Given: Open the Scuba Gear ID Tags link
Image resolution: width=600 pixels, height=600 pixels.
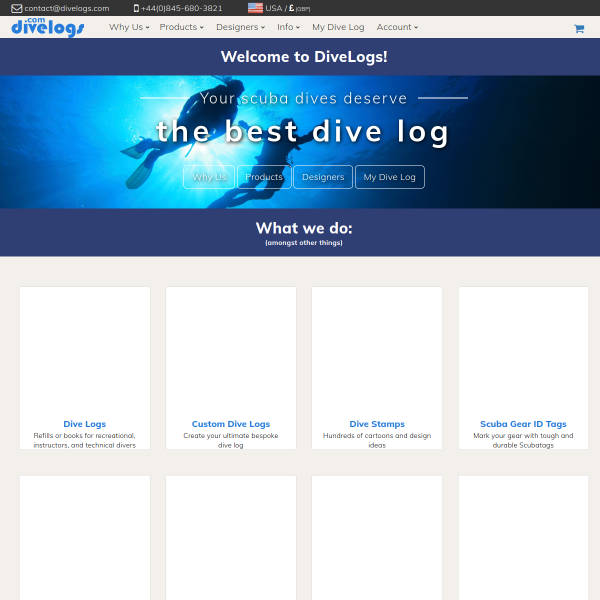Looking at the screenshot, I should 523,424.
